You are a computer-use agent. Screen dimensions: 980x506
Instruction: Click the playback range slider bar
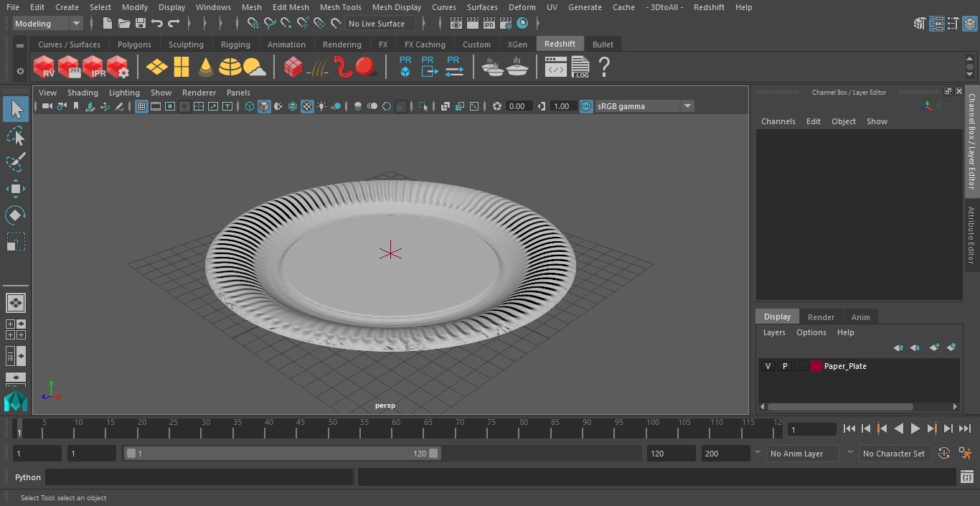pyautogui.click(x=283, y=454)
